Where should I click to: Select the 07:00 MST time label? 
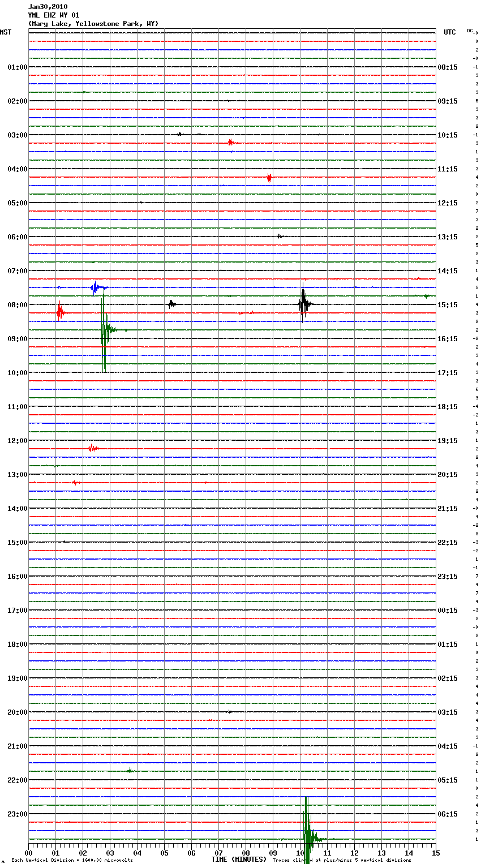tap(18, 271)
